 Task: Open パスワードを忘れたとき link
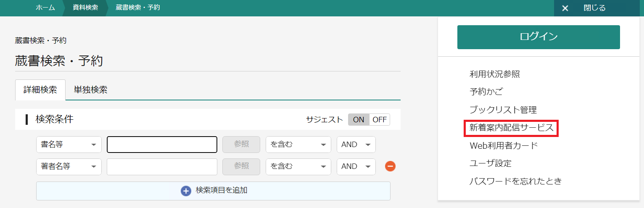pyautogui.click(x=516, y=182)
